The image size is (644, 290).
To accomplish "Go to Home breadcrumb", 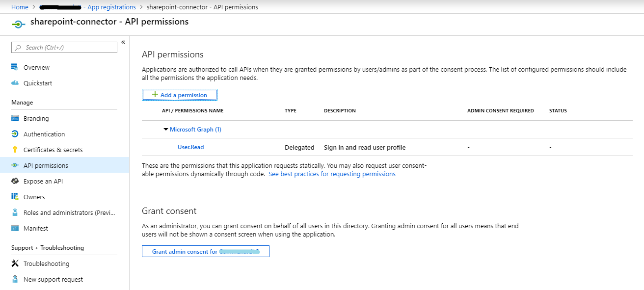I will coord(20,7).
